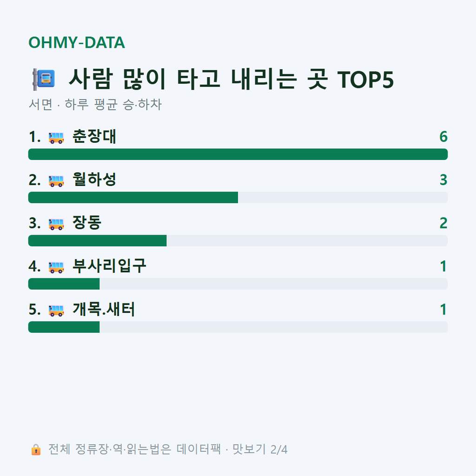Click the footer text about 데이터팩 맛보기
Viewport: 476px width, 476px height.
tap(168, 450)
